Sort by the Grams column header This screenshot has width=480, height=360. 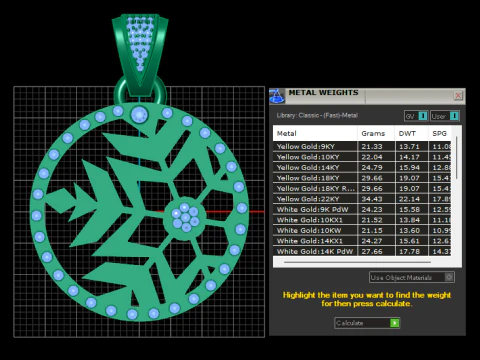point(376,133)
